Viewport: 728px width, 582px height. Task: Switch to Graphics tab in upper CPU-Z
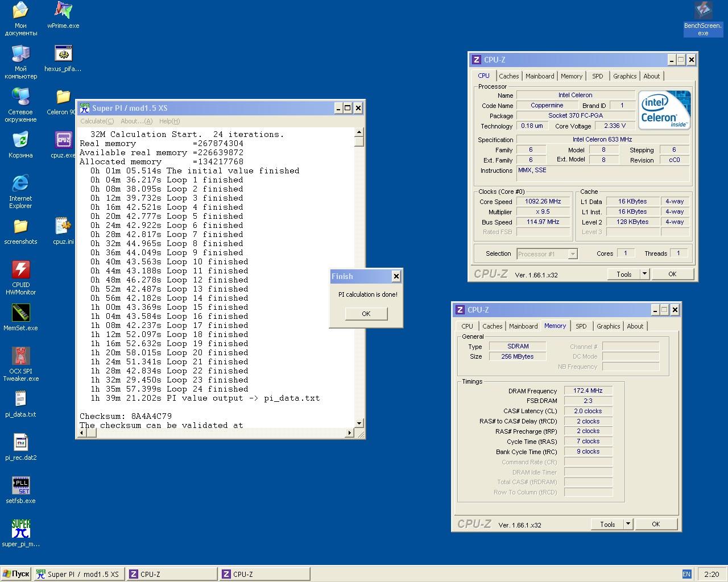point(625,76)
